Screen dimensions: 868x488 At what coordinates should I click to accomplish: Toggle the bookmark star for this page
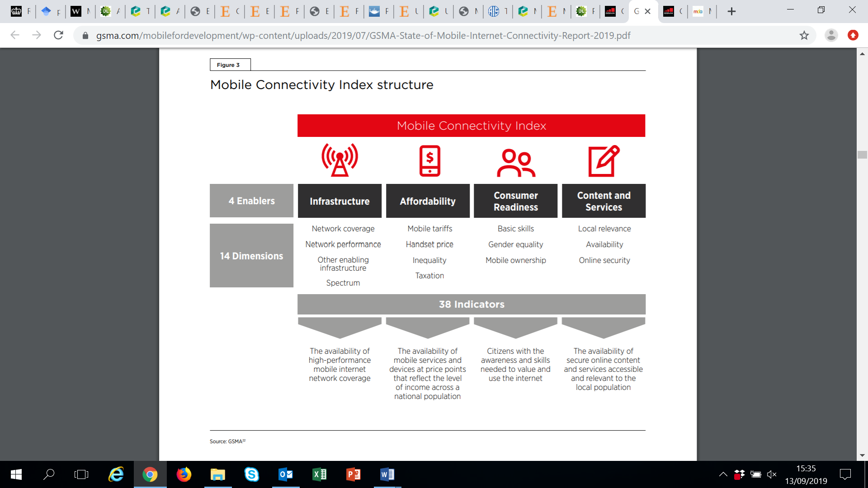pyautogui.click(x=804, y=35)
